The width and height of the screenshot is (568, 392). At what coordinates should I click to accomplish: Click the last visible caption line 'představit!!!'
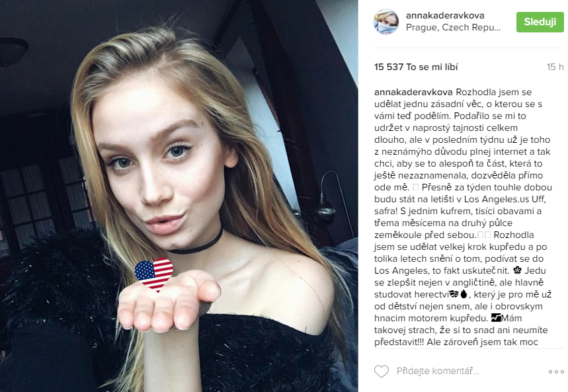[x=399, y=342]
